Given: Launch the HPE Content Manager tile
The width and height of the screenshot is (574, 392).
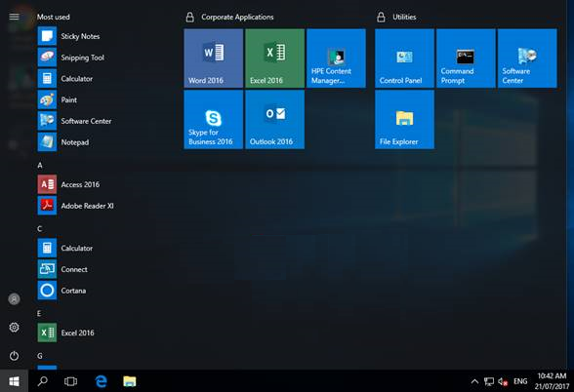Looking at the screenshot, I should [x=336, y=59].
